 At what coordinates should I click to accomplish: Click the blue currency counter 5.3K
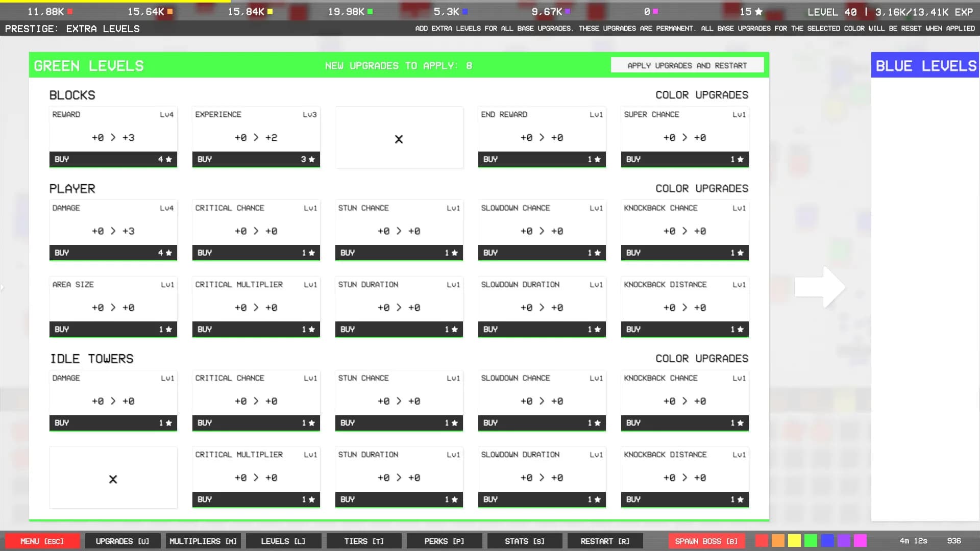pos(451,11)
